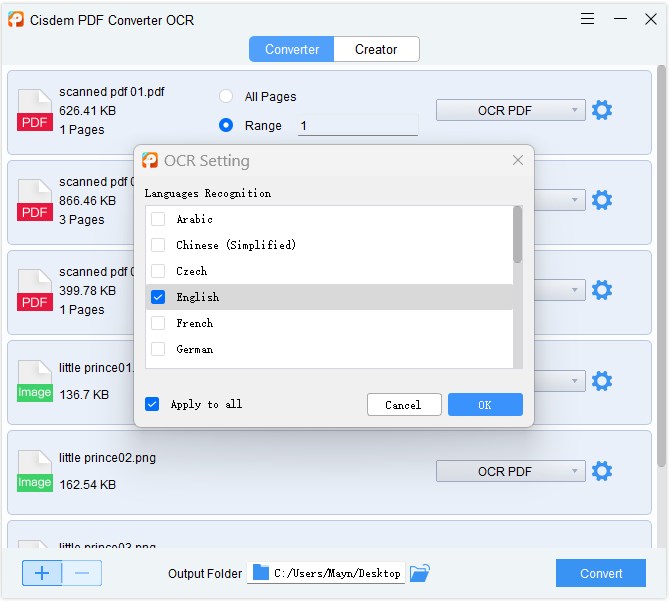Switch to the Creator tab
The image size is (670, 602).
(376, 49)
